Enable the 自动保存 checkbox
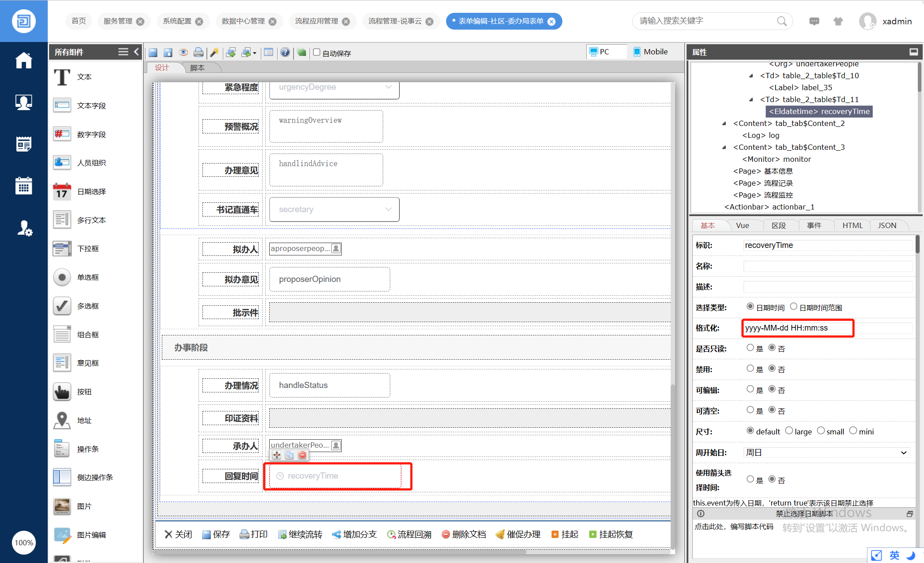This screenshot has width=924, height=563. coord(317,52)
